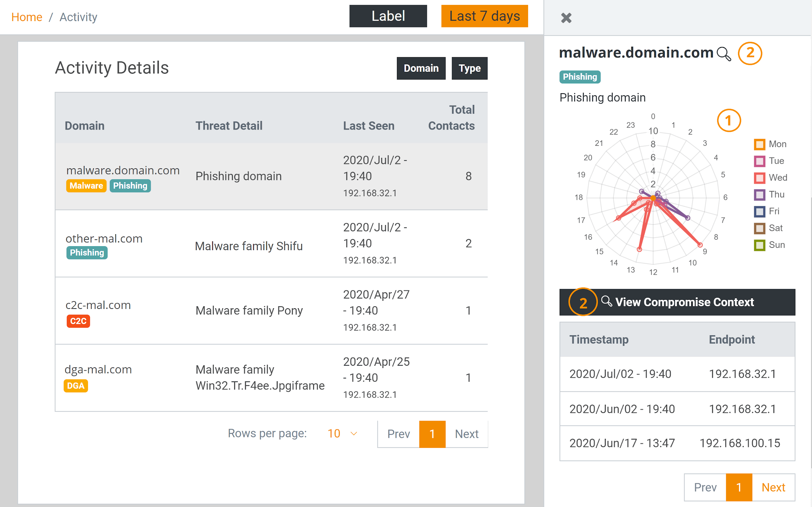Click the DGA tag badge
The width and height of the screenshot is (812, 507).
pos(75,386)
